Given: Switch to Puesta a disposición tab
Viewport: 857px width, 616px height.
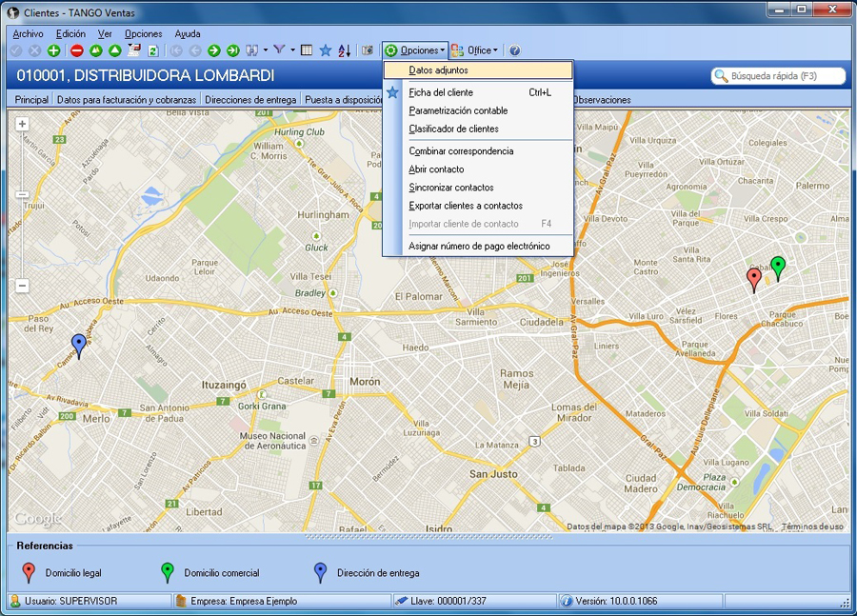Looking at the screenshot, I should pos(343,99).
